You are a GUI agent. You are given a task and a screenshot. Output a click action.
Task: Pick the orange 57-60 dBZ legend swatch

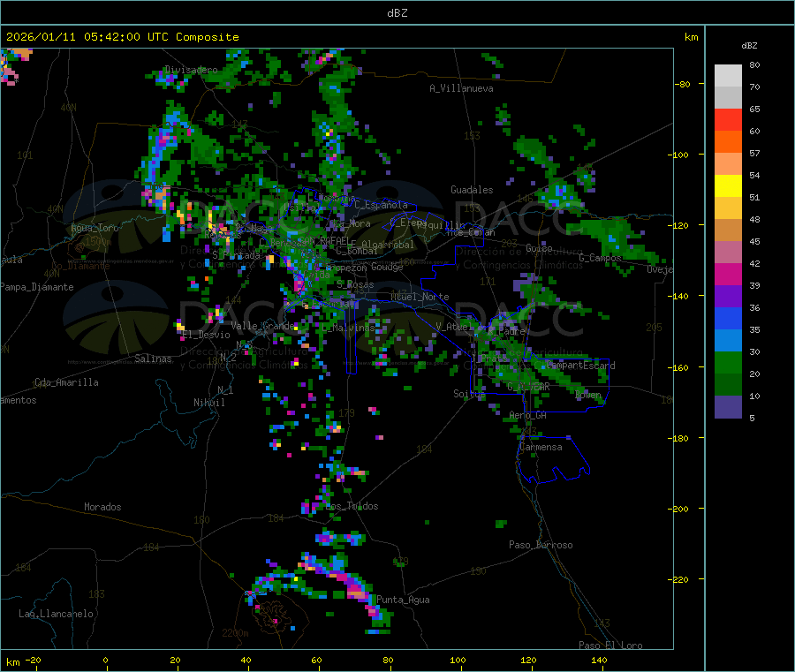pos(728,142)
